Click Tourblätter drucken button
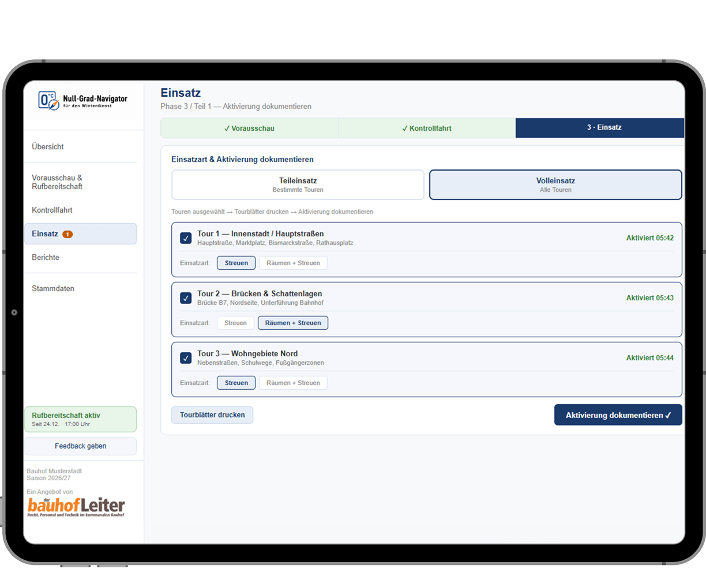The width and height of the screenshot is (706, 588). click(x=212, y=415)
